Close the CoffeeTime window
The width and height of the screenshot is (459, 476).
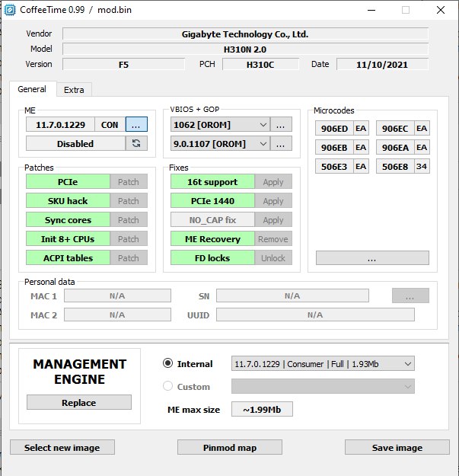pyautogui.click(x=441, y=10)
